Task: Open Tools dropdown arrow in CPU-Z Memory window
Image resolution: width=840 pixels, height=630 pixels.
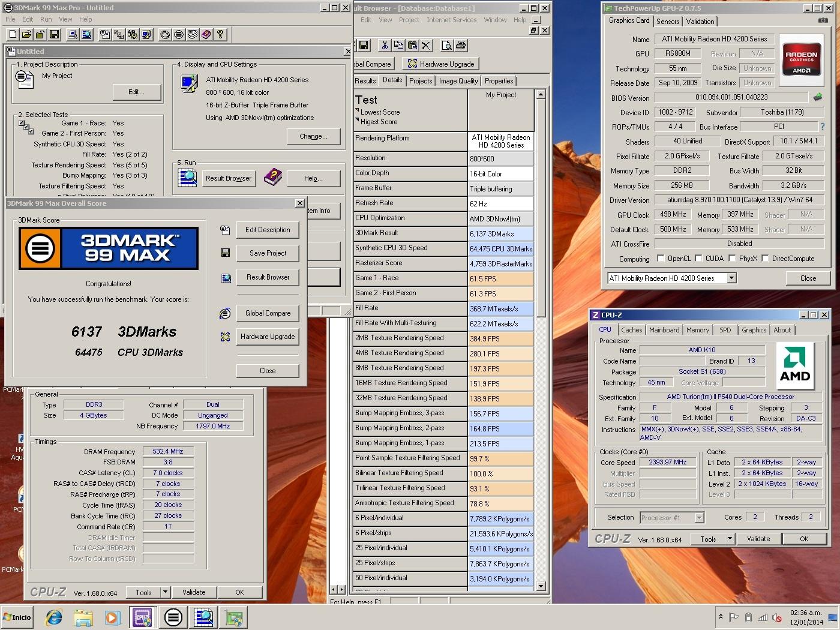Action: pyautogui.click(x=165, y=592)
